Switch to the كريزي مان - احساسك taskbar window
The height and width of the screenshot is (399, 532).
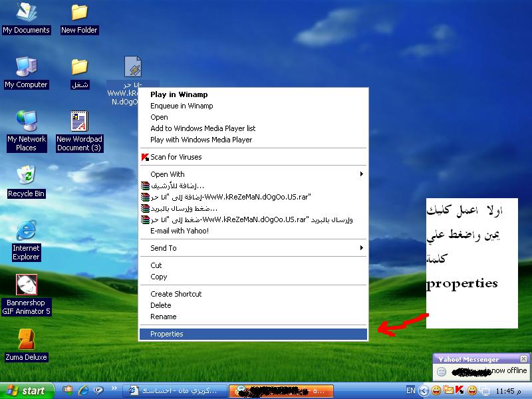pos(174,391)
